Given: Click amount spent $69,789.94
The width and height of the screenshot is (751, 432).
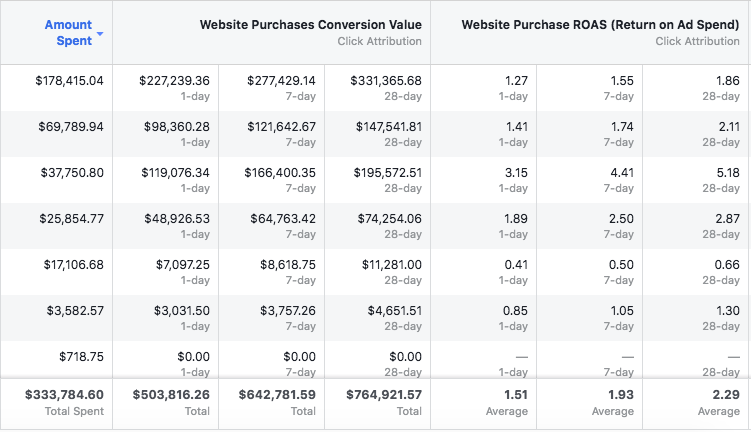Looking at the screenshot, I should (x=71, y=126).
